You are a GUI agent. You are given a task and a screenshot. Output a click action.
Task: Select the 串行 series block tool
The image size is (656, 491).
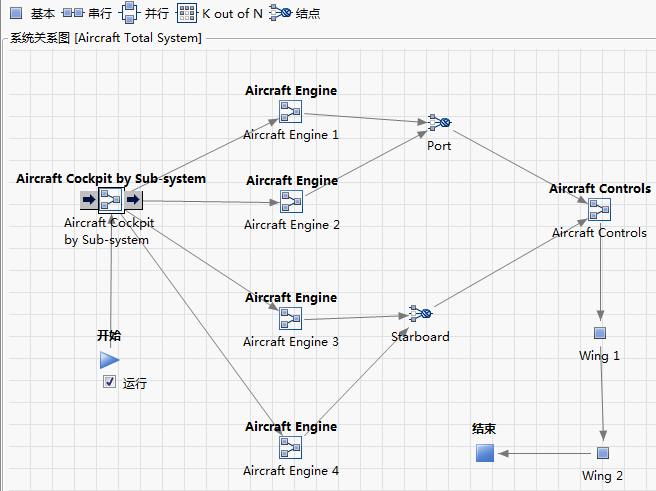coord(73,14)
